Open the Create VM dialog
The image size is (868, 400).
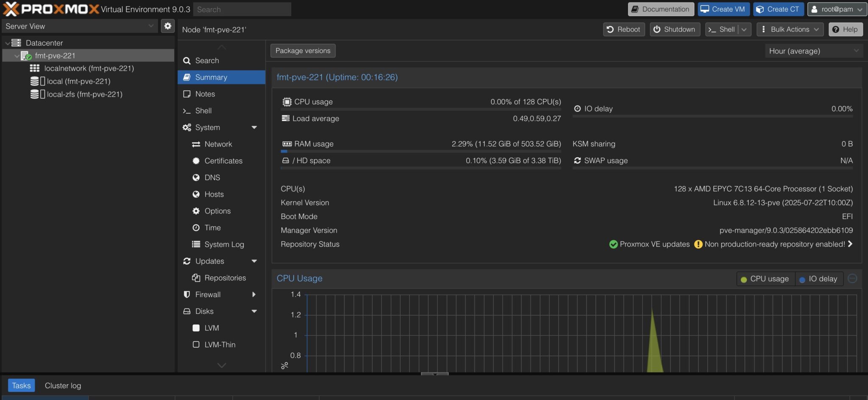723,9
